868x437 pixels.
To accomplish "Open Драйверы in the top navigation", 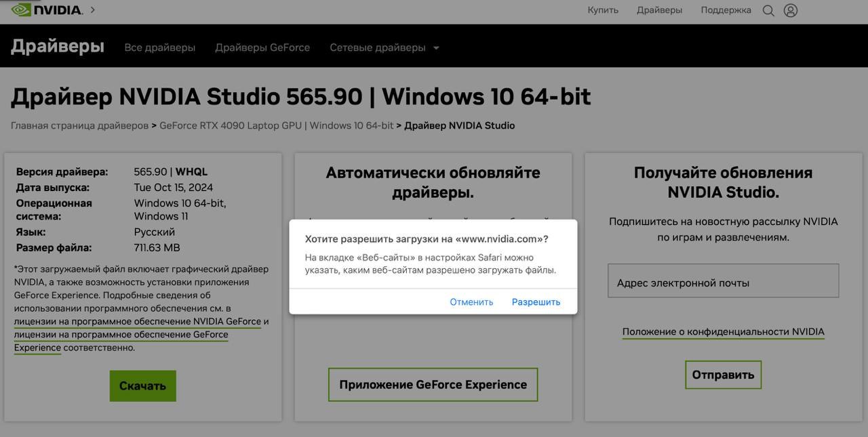I will point(659,10).
